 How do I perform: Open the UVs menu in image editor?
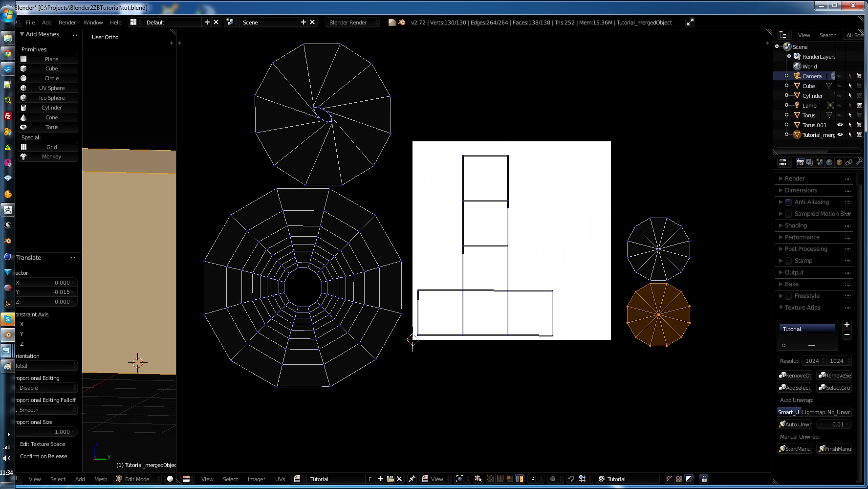coord(280,479)
